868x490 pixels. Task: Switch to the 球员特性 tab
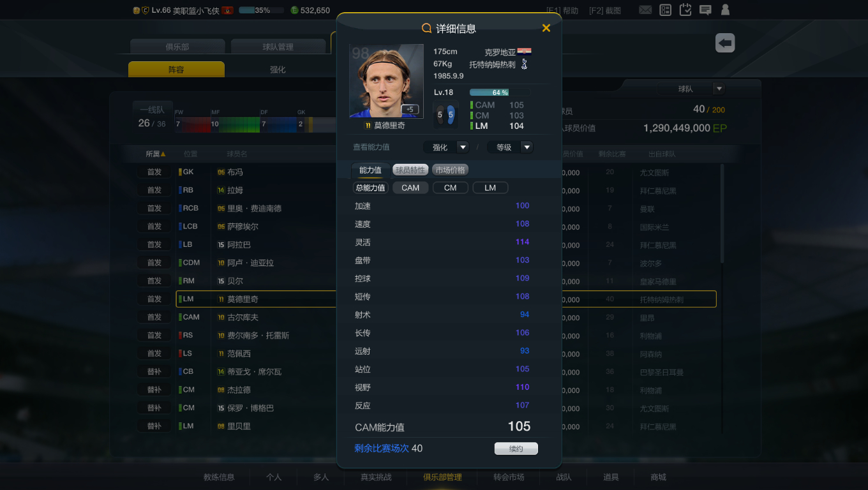click(410, 170)
